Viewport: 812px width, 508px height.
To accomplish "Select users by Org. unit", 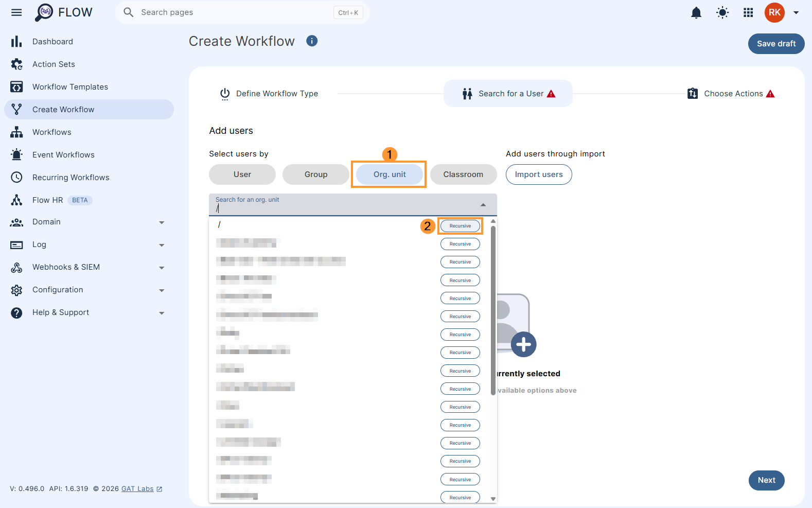I will tap(390, 174).
